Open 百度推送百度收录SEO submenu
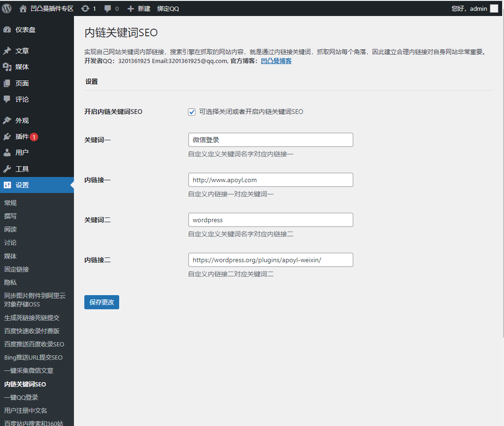This screenshot has height=426, width=504. point(34,344)
